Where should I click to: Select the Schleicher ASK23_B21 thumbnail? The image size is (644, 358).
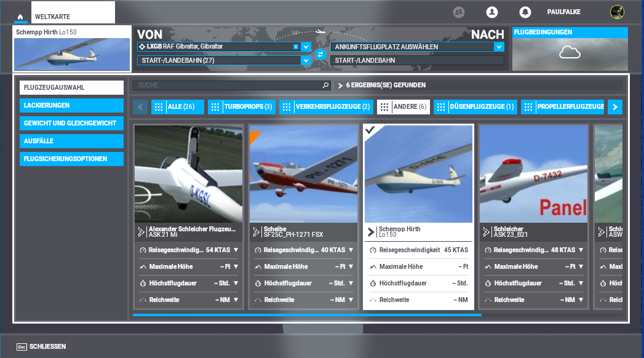pyautogui.click(x=533, y=174)
